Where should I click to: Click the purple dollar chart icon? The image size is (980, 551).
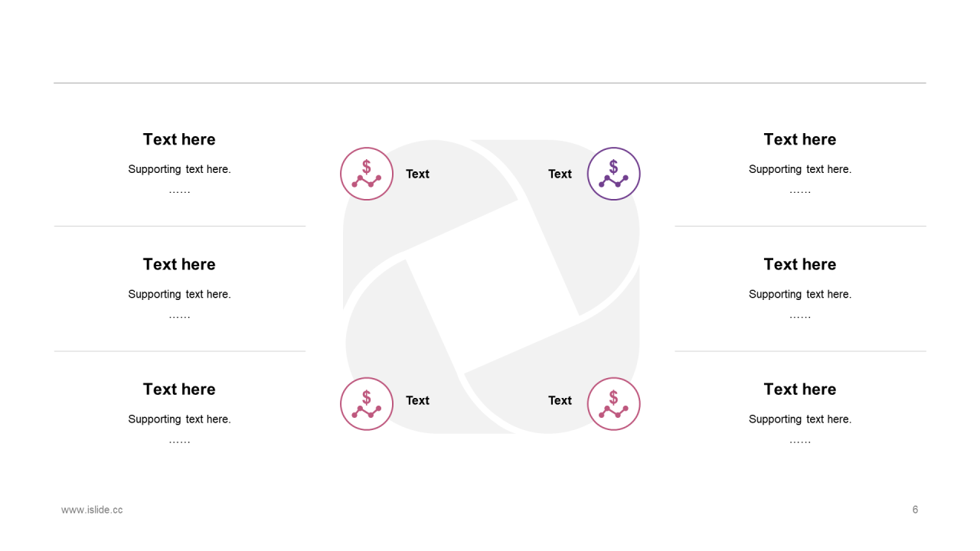[614, 174]
